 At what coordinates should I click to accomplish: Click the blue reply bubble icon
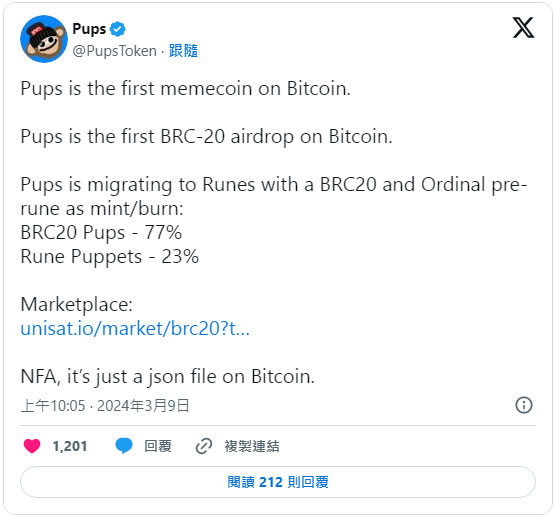(124, 446)
